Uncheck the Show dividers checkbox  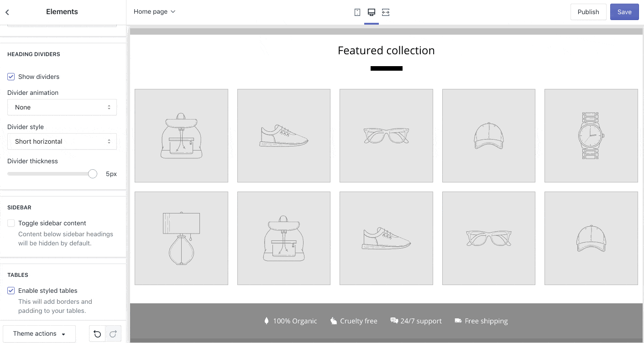coord(11,77)
